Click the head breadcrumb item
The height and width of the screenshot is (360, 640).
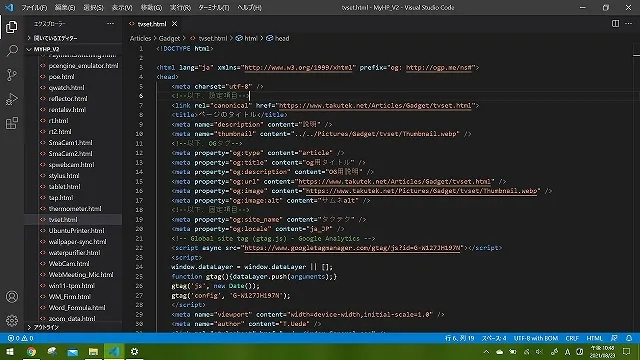click(278, 38)
